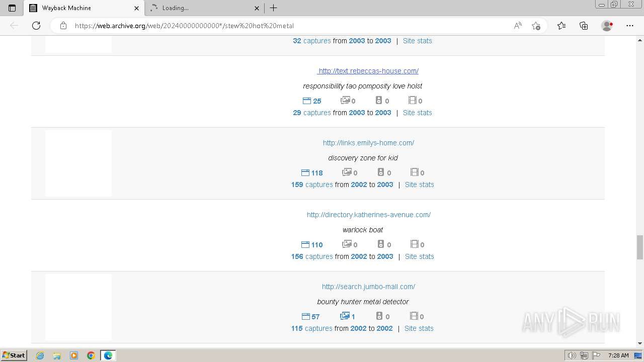Open 115 captures for jumbo-mall
Screen dimensions: 644x362
coord(311,328)
